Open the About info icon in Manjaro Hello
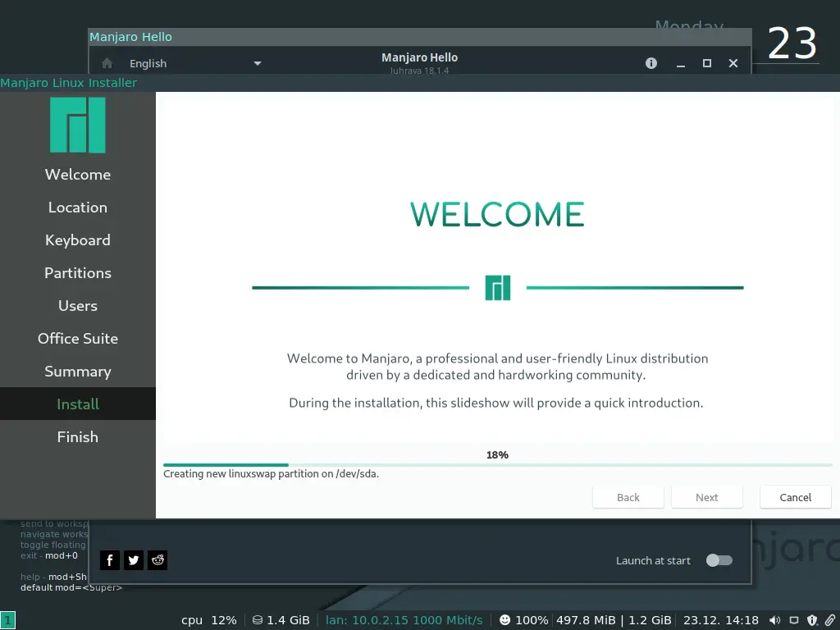The height and width of the screenshot is (630, 840). [x=651, y=63]
